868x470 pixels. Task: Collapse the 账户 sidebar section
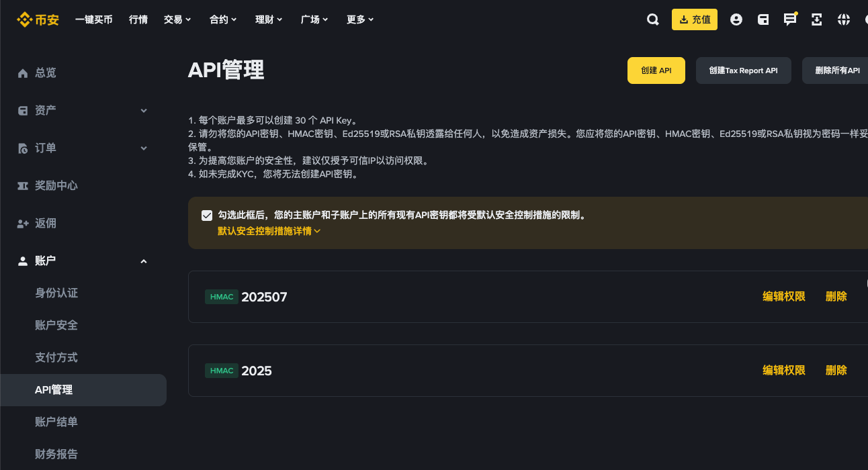(x=143, y=261)
